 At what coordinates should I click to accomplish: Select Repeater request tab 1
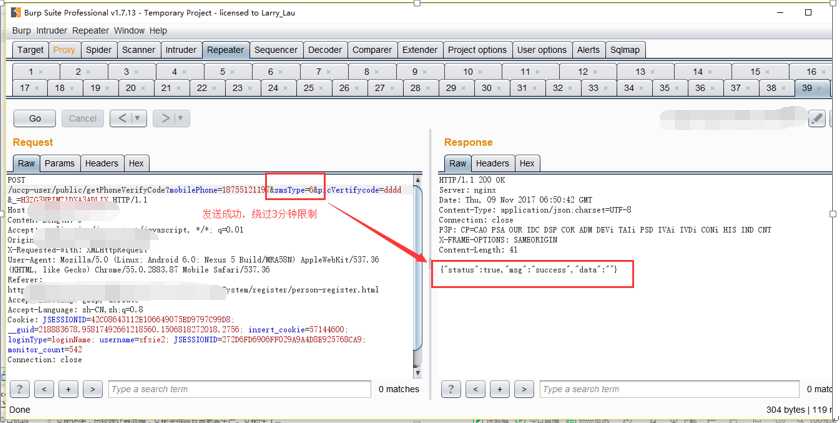tap(35, 71)
